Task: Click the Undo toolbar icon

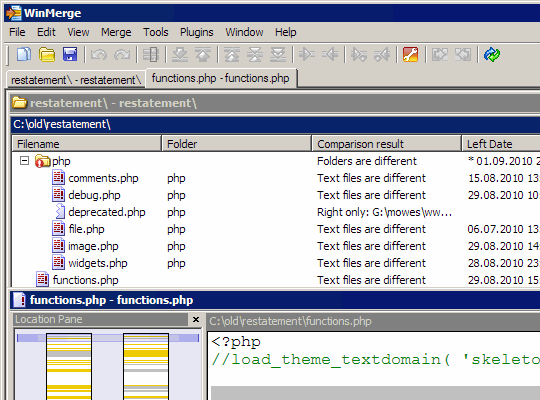Action: point(99,54)
